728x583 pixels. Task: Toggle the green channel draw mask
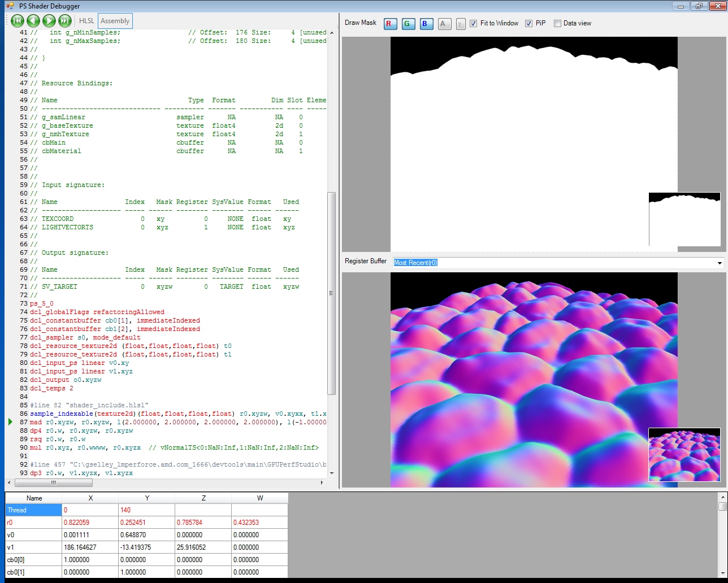click(x=408, y=24)
